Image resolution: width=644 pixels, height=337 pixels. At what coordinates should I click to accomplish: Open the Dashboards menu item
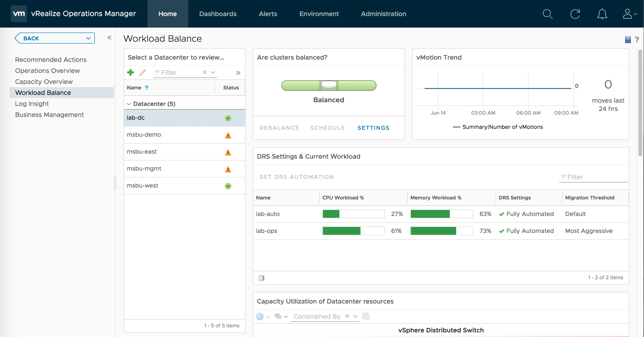pos(218,13)
